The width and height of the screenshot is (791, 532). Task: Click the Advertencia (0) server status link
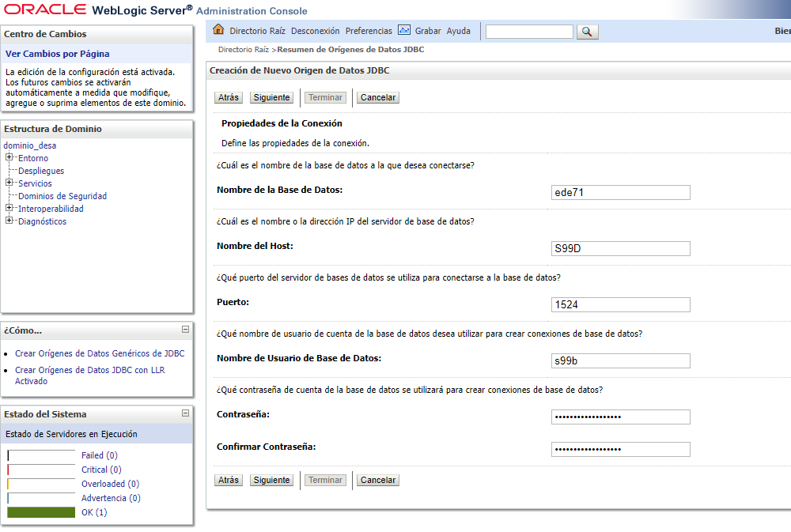pyautogui.click(x=111, y=497)
